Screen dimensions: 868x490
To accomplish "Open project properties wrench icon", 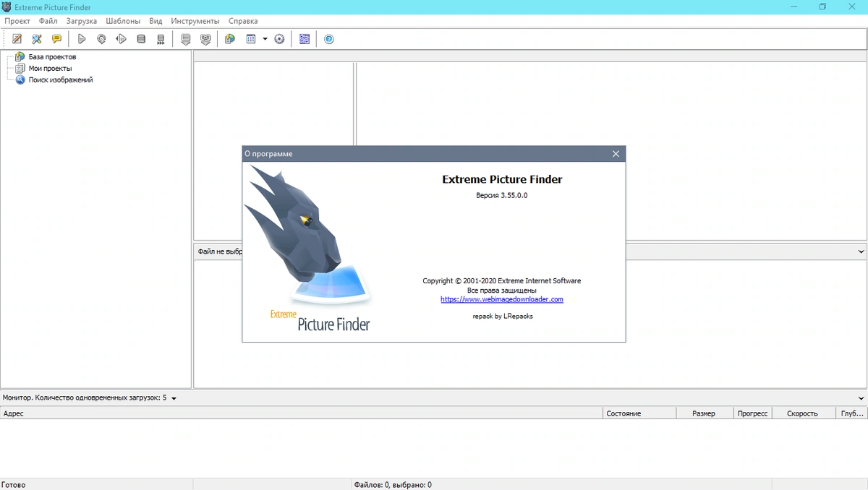I will (37, 39).
